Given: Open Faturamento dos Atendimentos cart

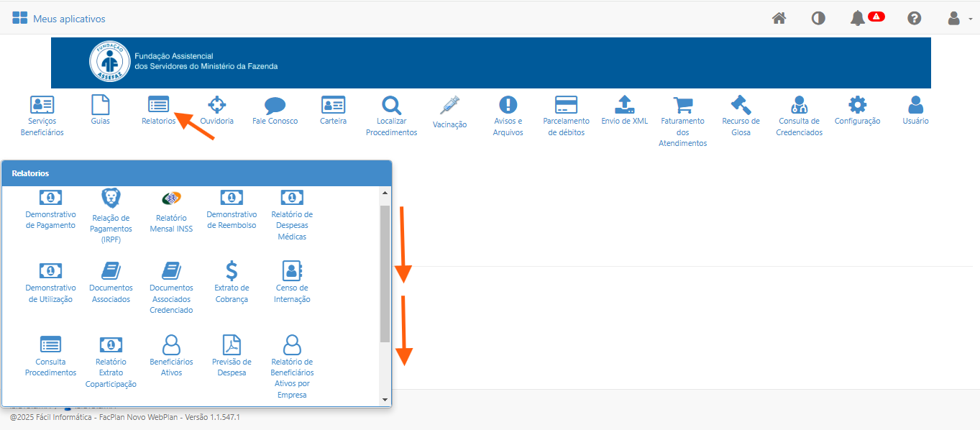Looking at the screenshot, I should [x=682, y=121].
